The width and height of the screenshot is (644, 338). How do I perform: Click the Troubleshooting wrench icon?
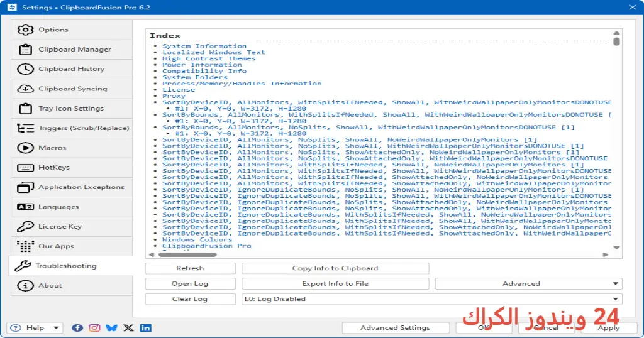pyautogui.click(x=22, y=266)
